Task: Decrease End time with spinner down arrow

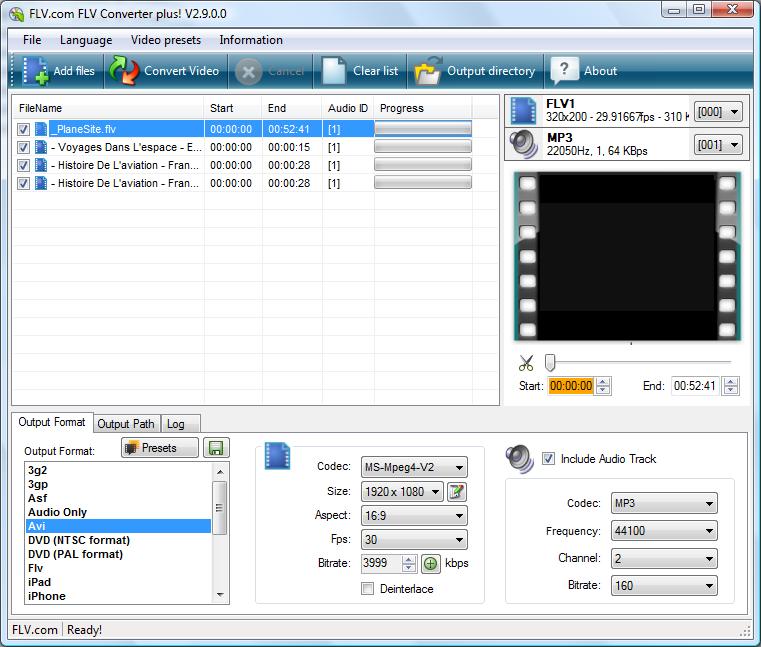Action: [730, 390]
